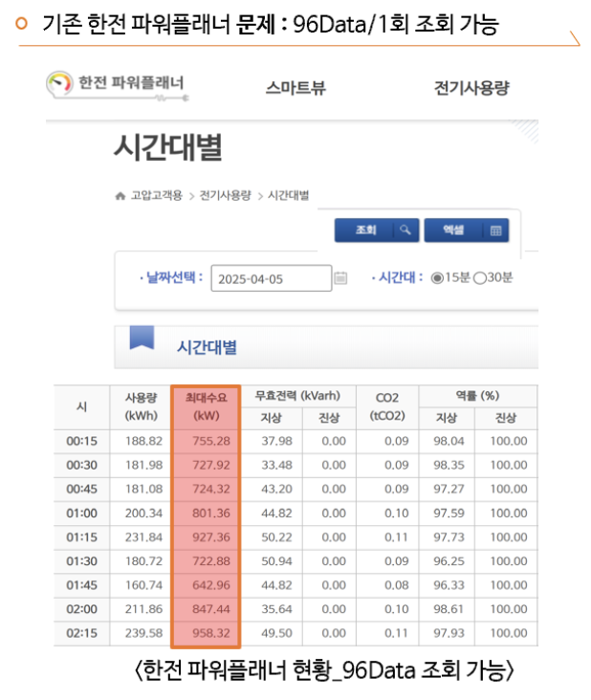591x700 pixels.
Task: Click the 50.94 reactive power value
Action: pos(276,561)
